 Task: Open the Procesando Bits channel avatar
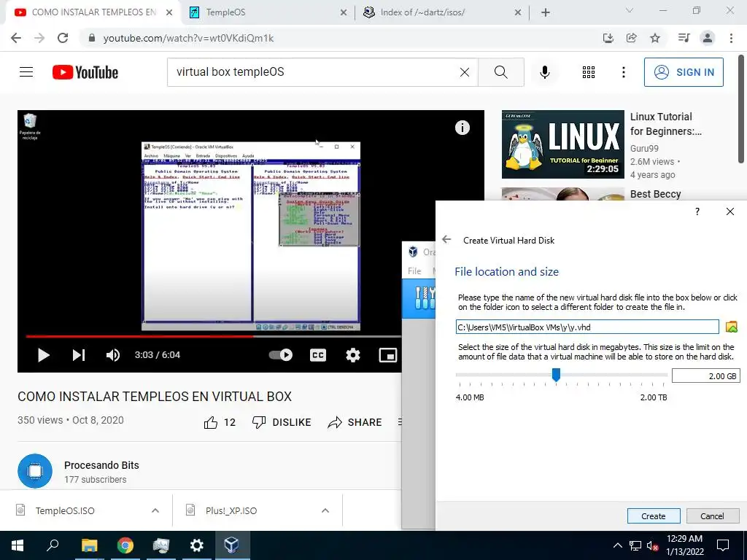pos(35,471)
